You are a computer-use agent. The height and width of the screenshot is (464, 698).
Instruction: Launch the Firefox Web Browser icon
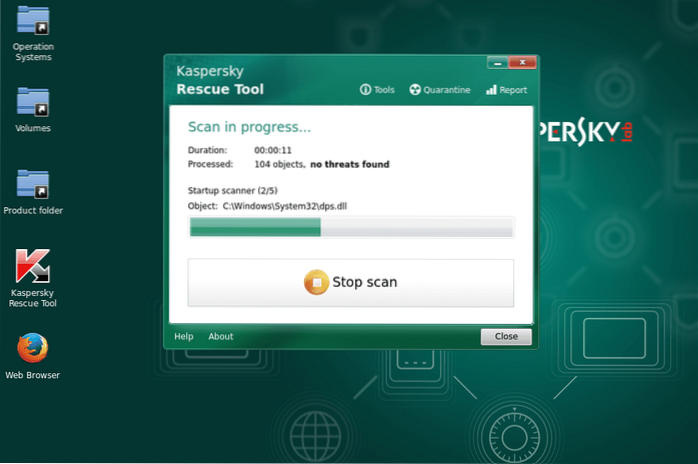click(x=33, y=349)
